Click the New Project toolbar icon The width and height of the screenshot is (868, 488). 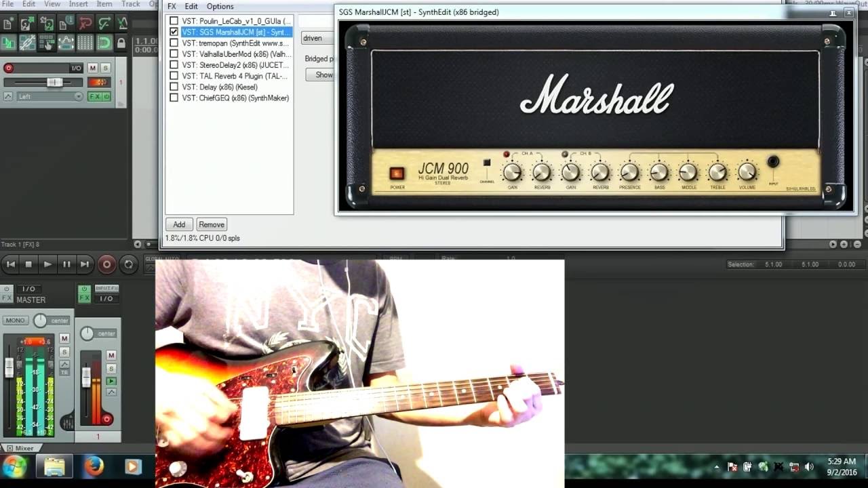click(x=8, y=24)
